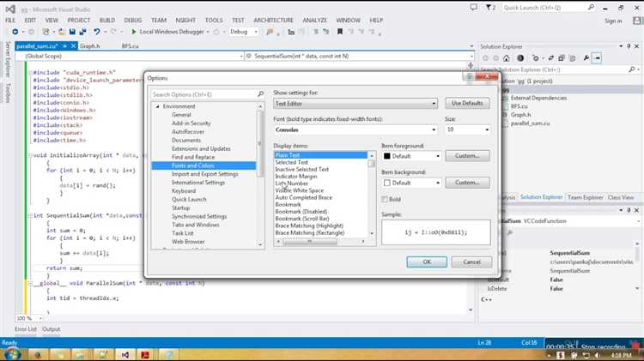The width and height of the screenshot is (644, 361).
Task: Click the Quick Launch search magnifier icon
Action: point(591,8)
